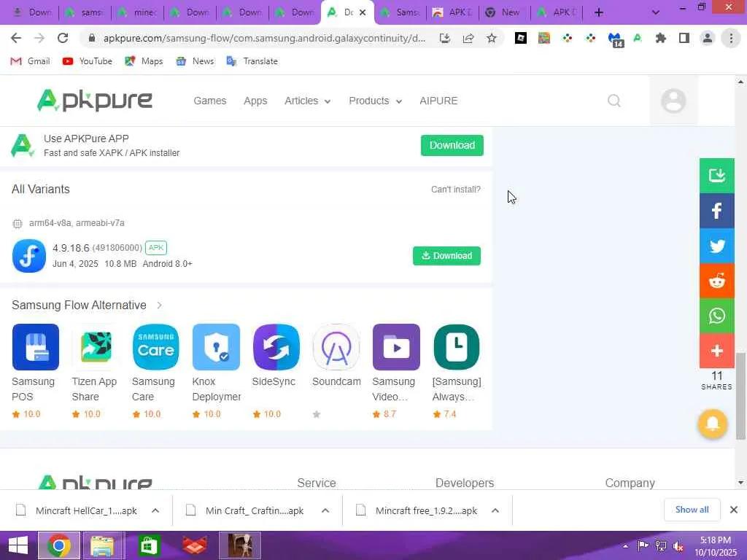Screen dimensions: 747x560
Task: Expand the Articles dropdown menu
Action: 307,101
